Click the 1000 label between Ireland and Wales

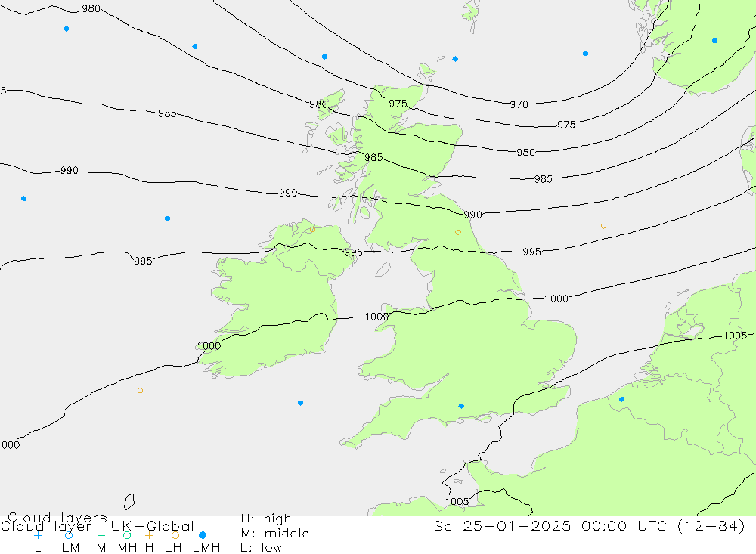(376, 317)
